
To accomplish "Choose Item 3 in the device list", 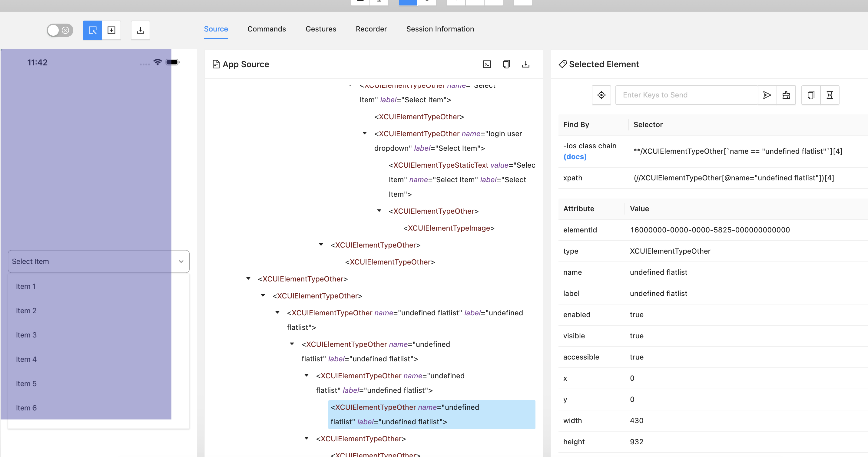I will tap(26, 335).
